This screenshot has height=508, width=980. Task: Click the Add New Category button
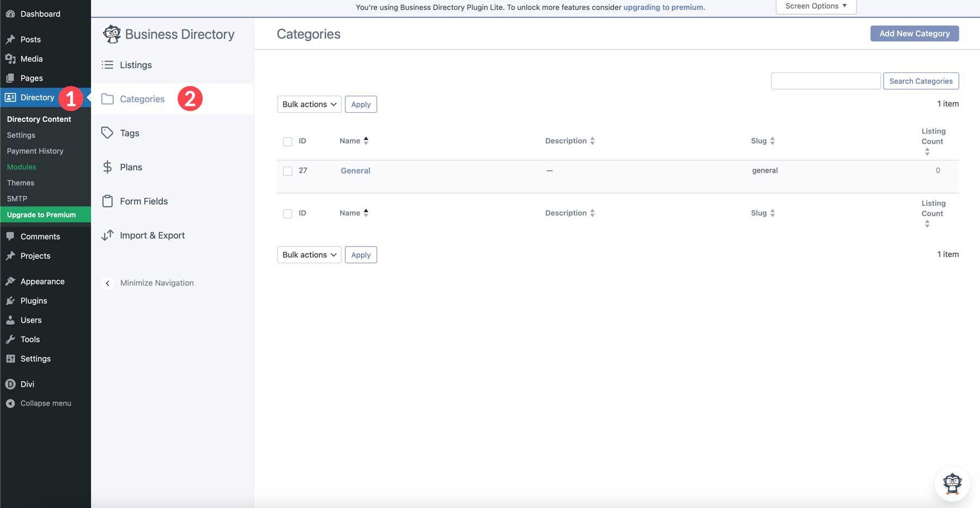click(914, 33)
